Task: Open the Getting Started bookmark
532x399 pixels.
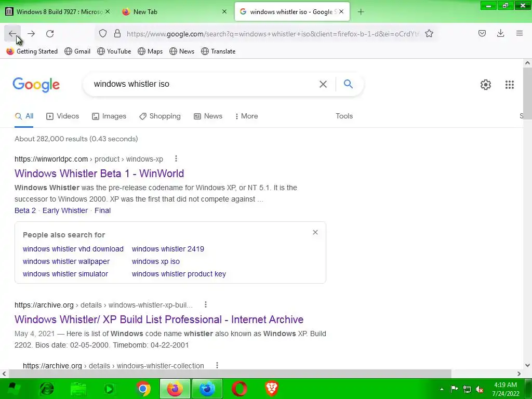Action: 32,51
